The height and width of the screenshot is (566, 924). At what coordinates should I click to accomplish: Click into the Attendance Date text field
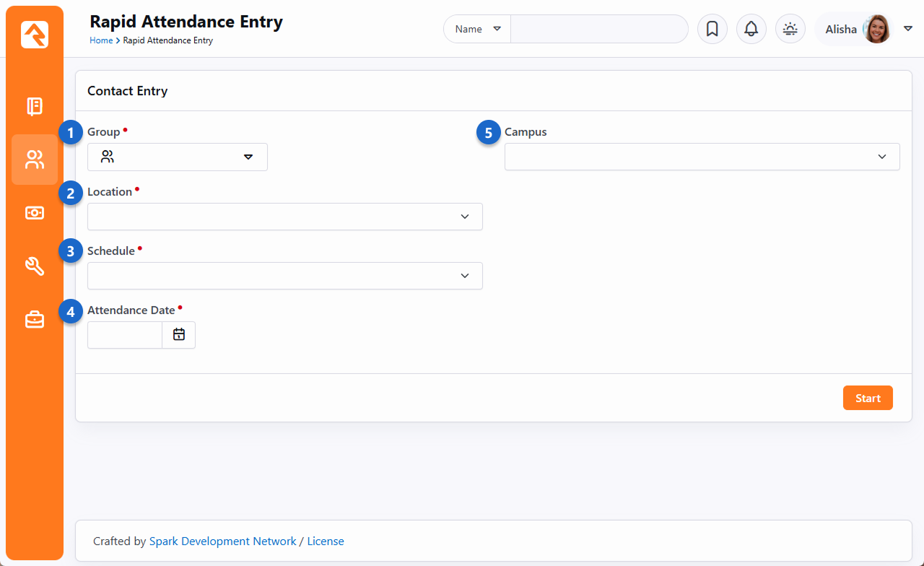pos(125,335)
